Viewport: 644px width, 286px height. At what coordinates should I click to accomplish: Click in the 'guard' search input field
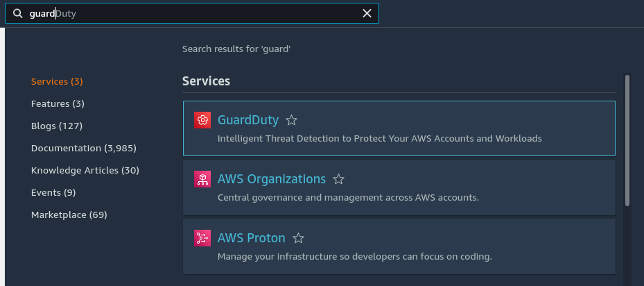click(193, 14)
